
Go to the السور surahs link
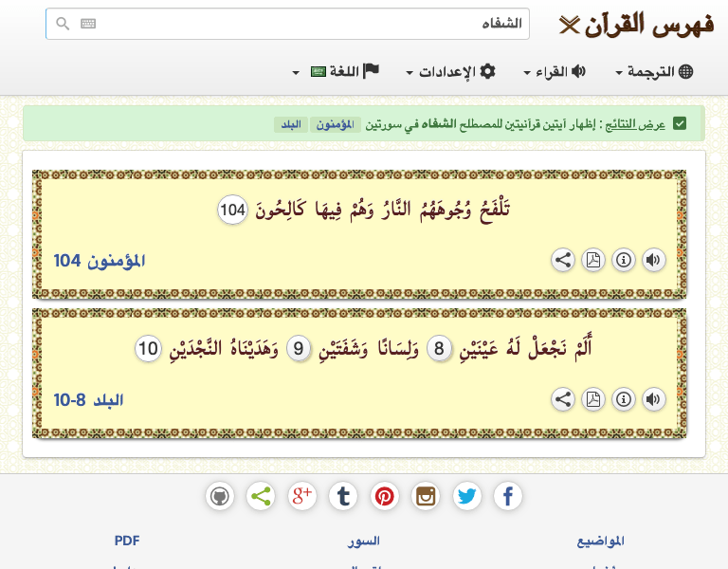coord(364,541)
